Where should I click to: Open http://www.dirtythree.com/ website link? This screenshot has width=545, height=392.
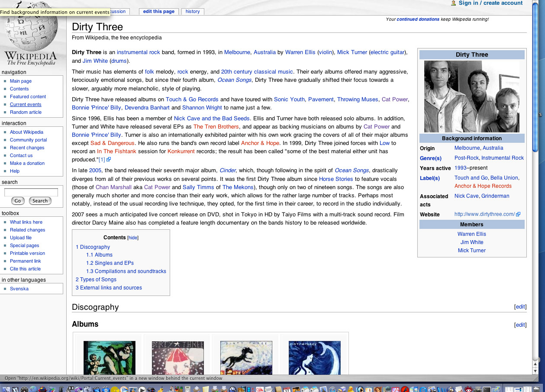484,214
